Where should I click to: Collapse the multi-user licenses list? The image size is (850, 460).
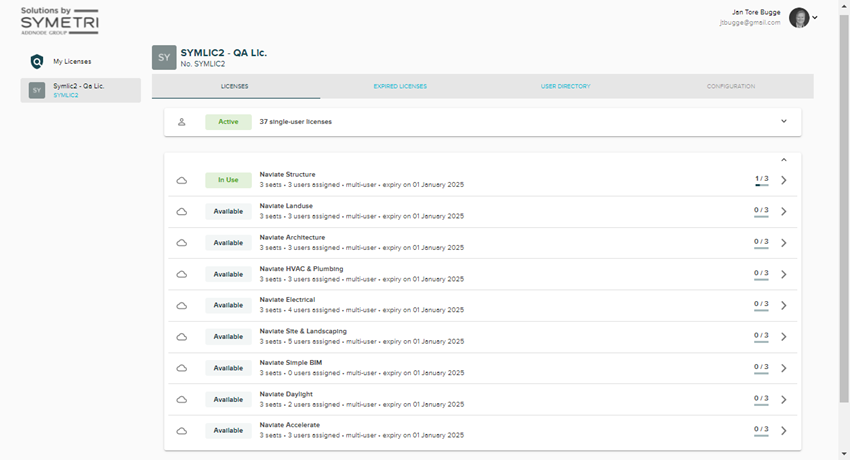(784, 160)
